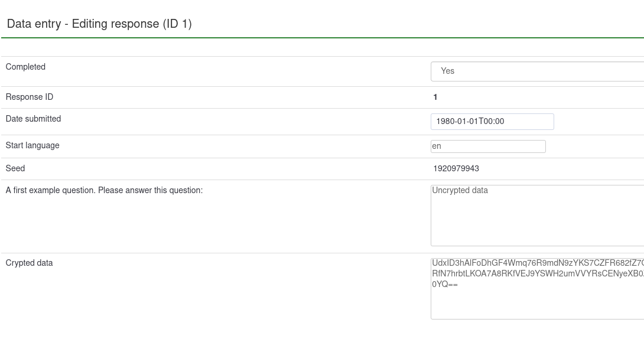The width and height of the screenshot is (644, 352).
Task: Click the seed value 1920979943
Action: [456, 169]
